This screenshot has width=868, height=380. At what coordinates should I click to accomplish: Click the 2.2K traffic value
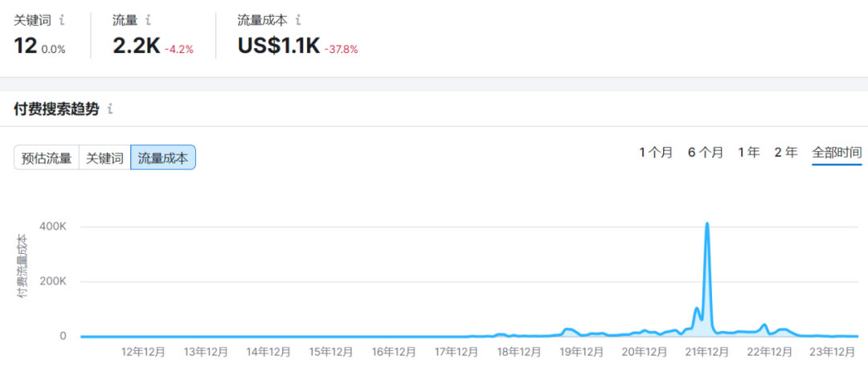click(136, 47)
